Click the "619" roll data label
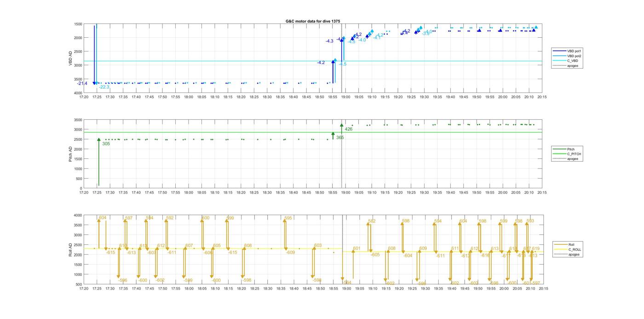The image size is (644, 319). click(x=536, y=249)
